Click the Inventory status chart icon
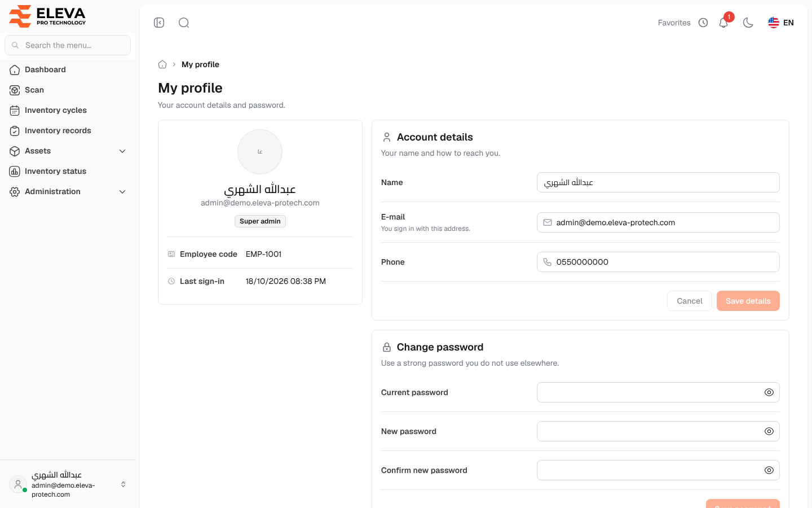The height and width of the screenshot is (508, 812). [15, 172]
